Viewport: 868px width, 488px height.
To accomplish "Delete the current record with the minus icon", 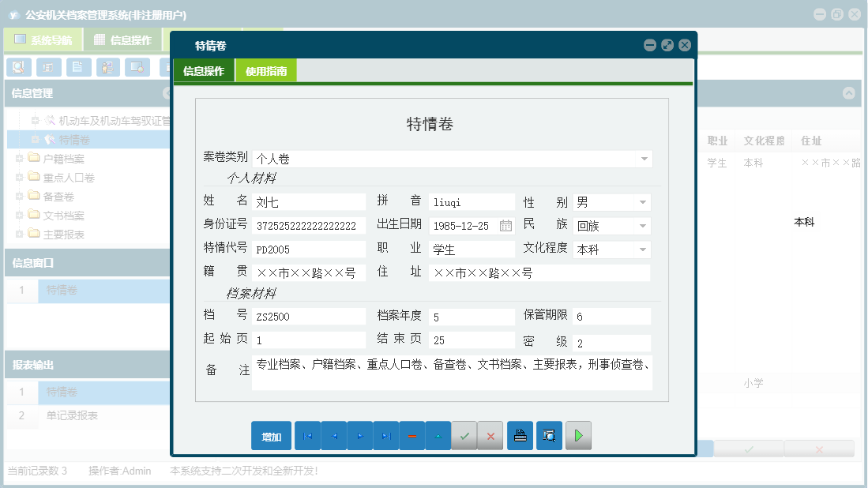I will pyautogui.click(x=411, y=435).
